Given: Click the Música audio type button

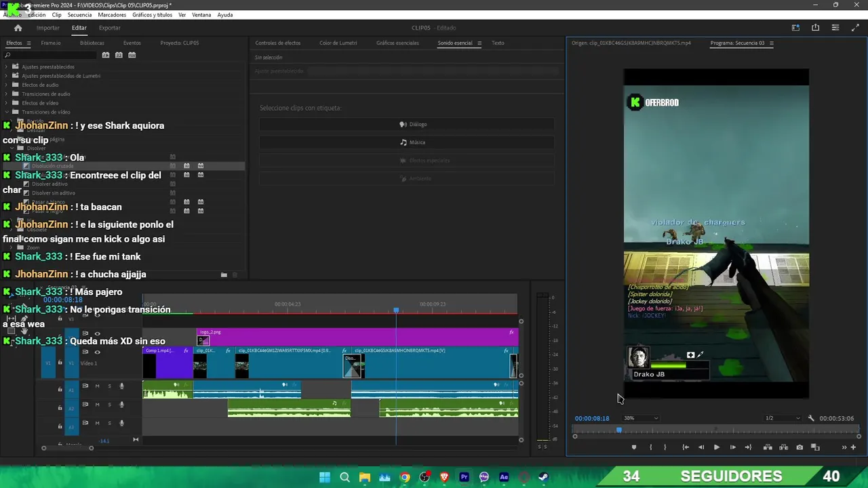Looking at the screenshot, I should 407,142.
